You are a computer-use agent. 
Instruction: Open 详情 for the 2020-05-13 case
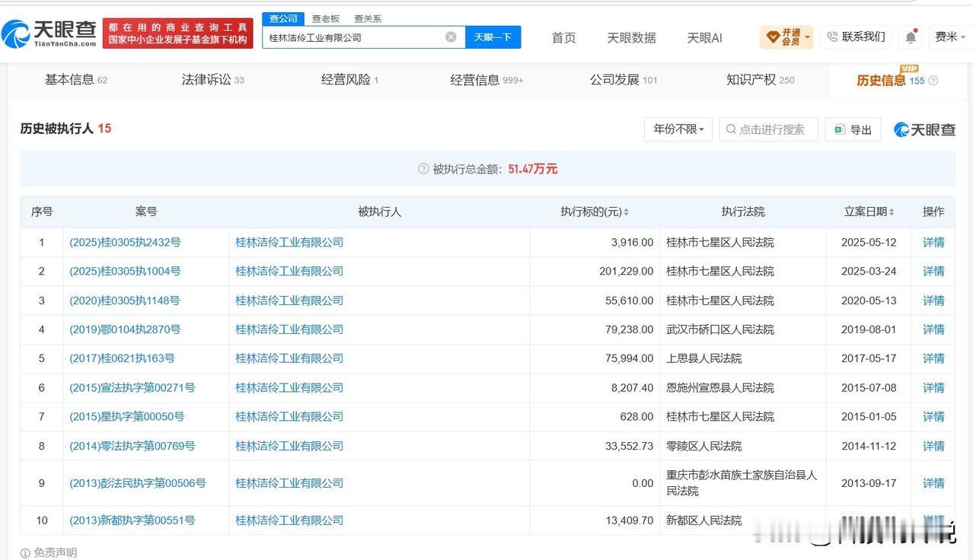coord(933,301)
